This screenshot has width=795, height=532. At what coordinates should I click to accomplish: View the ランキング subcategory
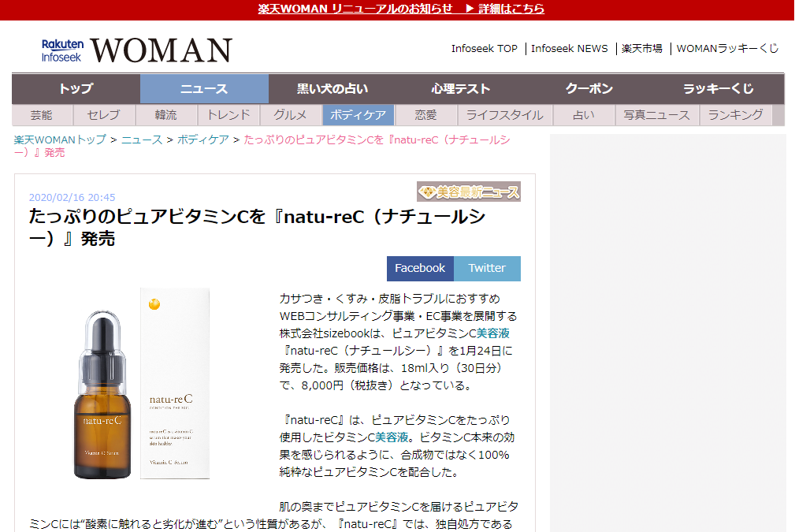click(x=735, y=115)
